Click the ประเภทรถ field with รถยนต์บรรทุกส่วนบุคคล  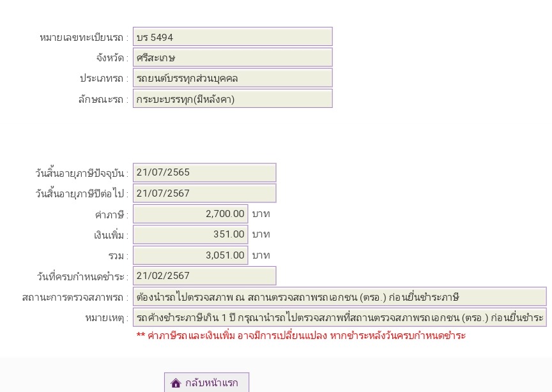(x=233, y=78)
